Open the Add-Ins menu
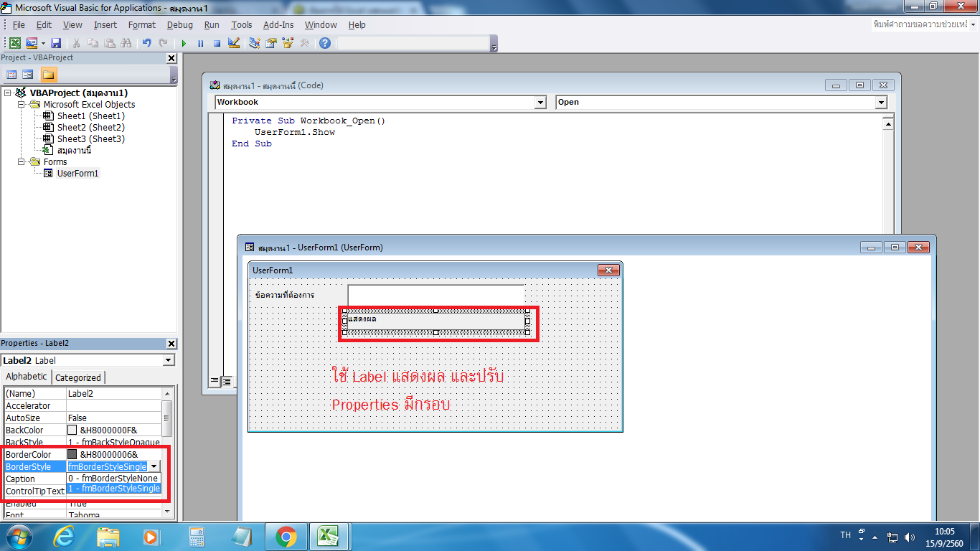Viewport: 980px width, 551px height. (278, 24)
